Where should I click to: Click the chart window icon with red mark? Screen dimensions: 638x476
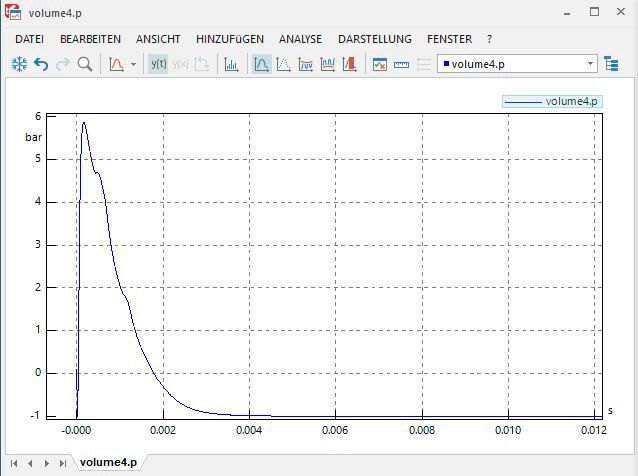[380, 64]
